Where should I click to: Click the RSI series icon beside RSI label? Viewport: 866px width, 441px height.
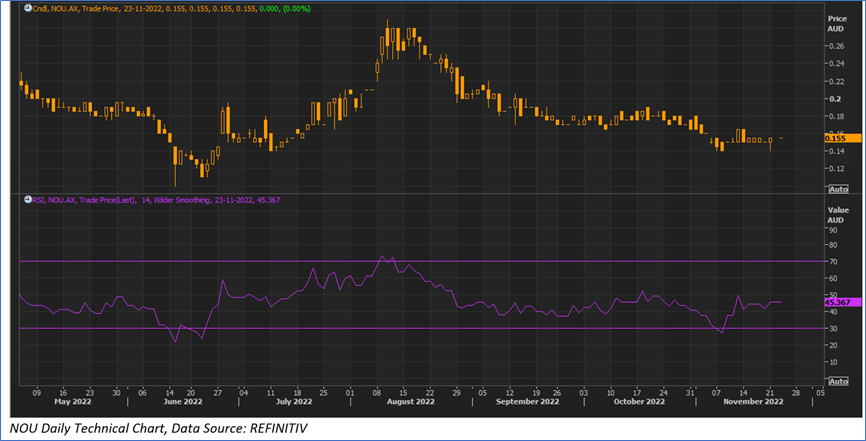tap(28, 200)
